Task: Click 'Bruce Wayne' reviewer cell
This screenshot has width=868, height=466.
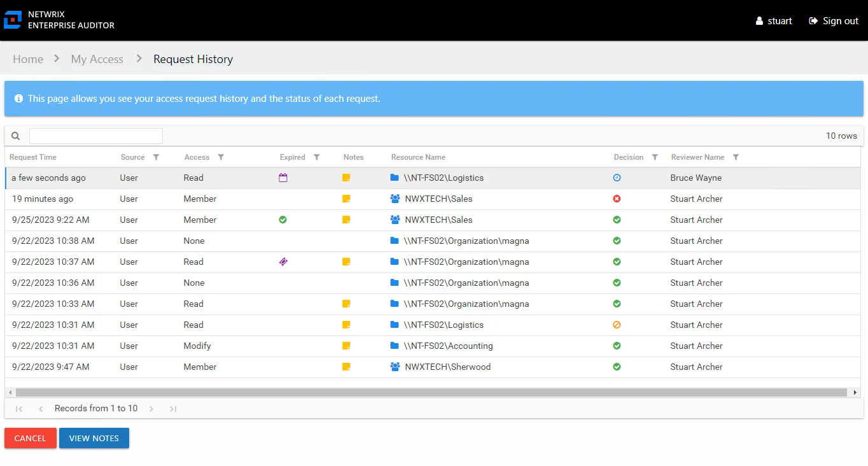Action: pyautogui.click(x=696, y=178)
